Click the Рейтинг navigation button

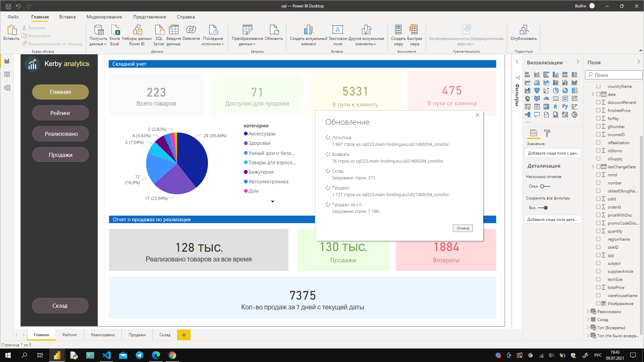click(60, 113)
